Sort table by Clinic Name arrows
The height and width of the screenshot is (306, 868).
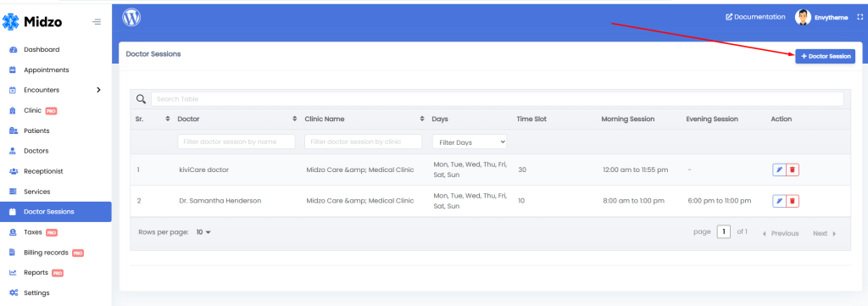423,119
